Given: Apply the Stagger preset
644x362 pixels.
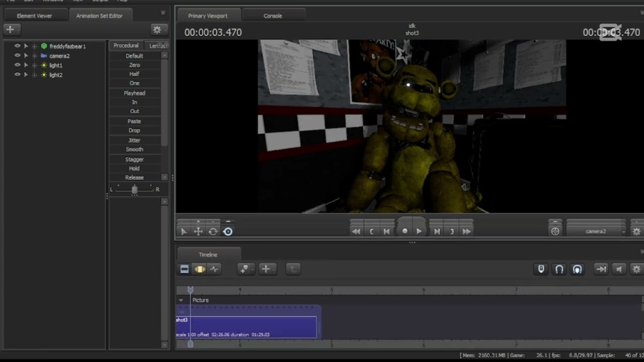Looking at the screenshot, I should click(x=134, y=159).
